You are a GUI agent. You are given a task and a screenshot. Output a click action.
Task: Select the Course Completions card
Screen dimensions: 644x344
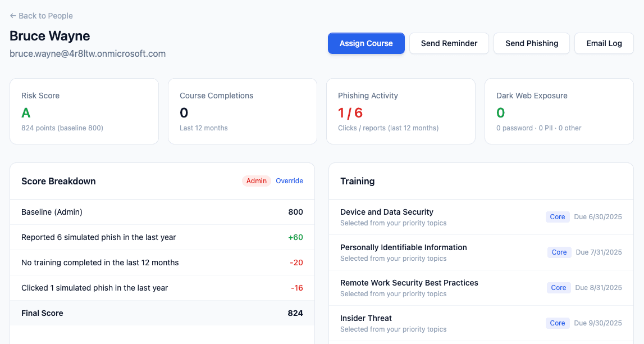point(243,111)
